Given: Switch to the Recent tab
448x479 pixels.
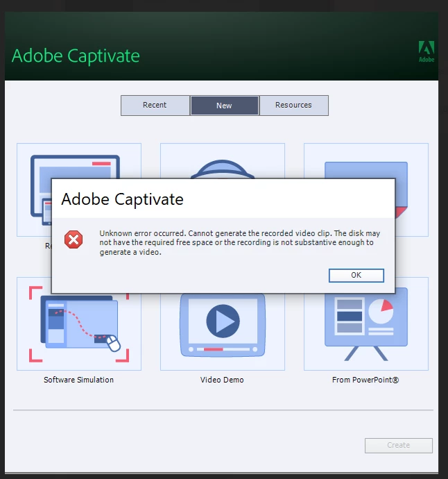Looking at the screenshot, I should [155, 105].
